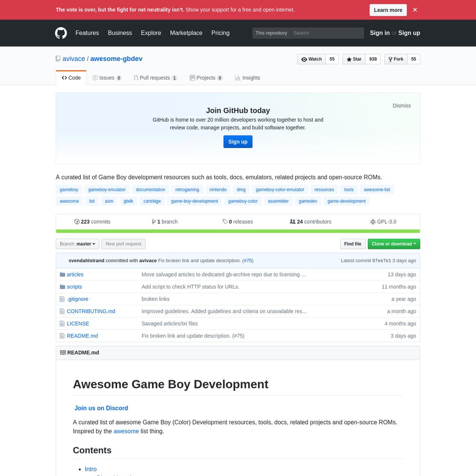Click the tag icon beside 0 releases

[x=225, y=222]
